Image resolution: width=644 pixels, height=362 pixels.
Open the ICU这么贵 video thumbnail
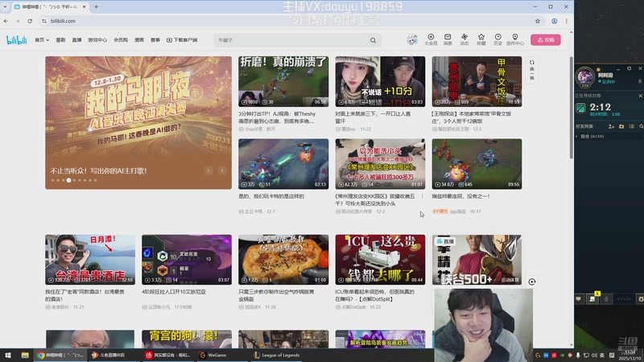380,259
